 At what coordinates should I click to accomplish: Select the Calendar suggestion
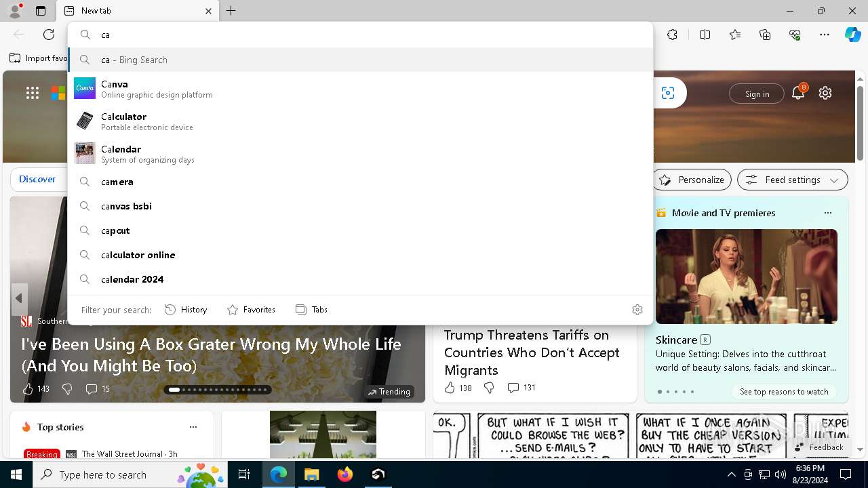(x=361, y=154)
